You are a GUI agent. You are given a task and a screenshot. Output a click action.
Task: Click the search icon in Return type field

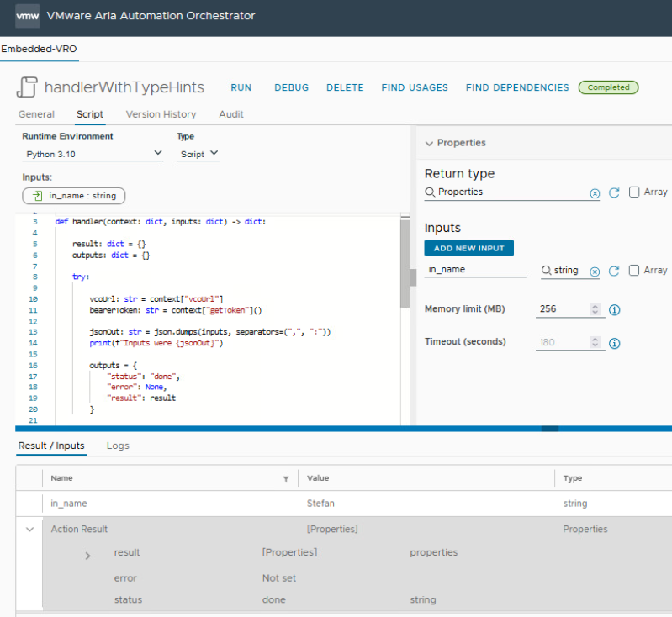click(x=430, y=192)
